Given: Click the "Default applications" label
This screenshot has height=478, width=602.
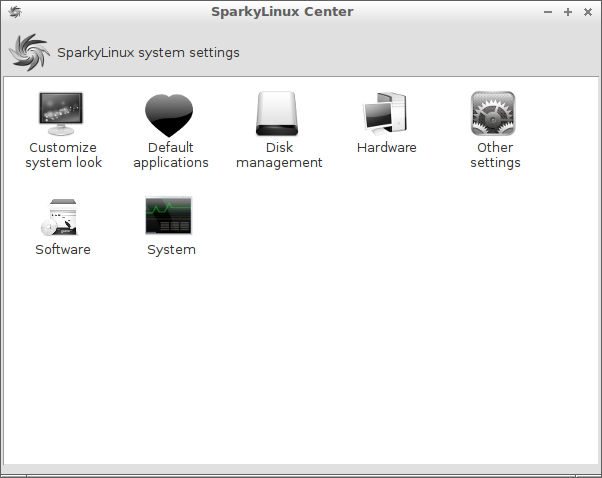Looking at the screenshot, I should 171,155.
